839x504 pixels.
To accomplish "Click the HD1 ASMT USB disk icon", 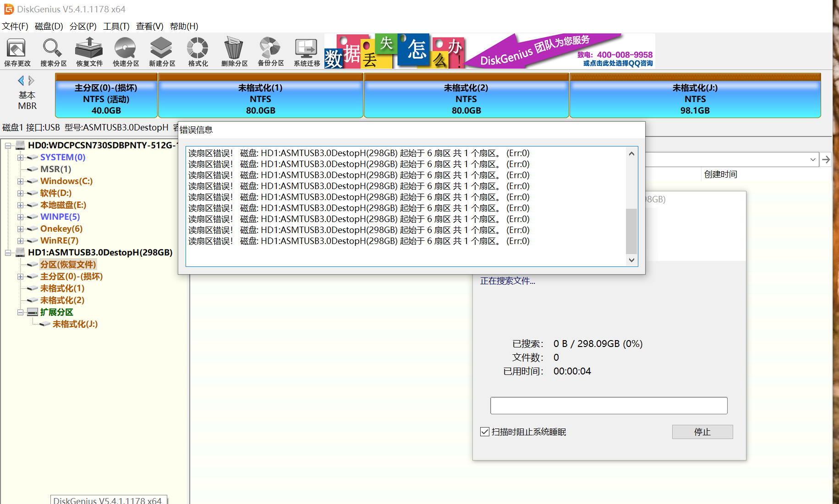I will point(20,252).
